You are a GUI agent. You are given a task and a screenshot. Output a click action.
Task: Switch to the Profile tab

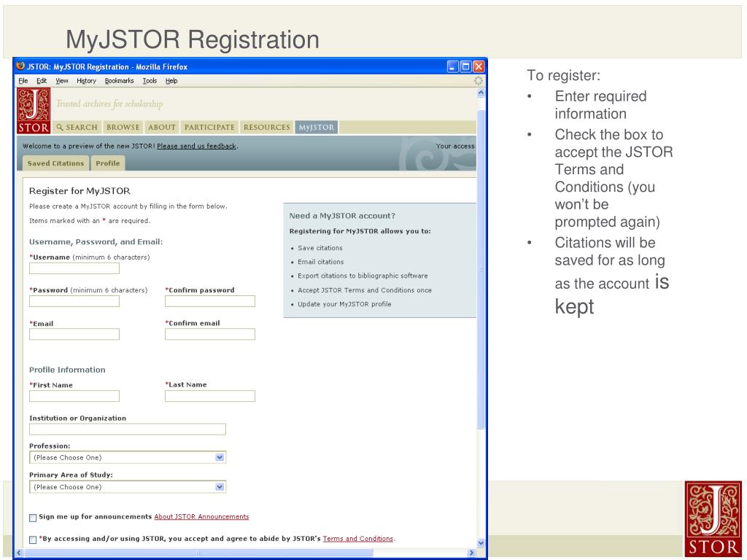[108, 163]
